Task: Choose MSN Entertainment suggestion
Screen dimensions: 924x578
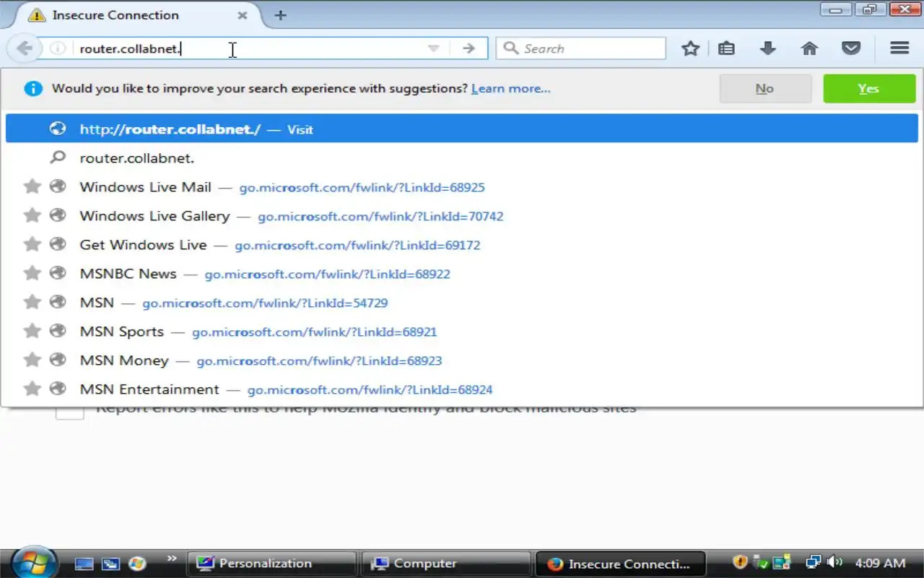Action: (x=462, y=389)
